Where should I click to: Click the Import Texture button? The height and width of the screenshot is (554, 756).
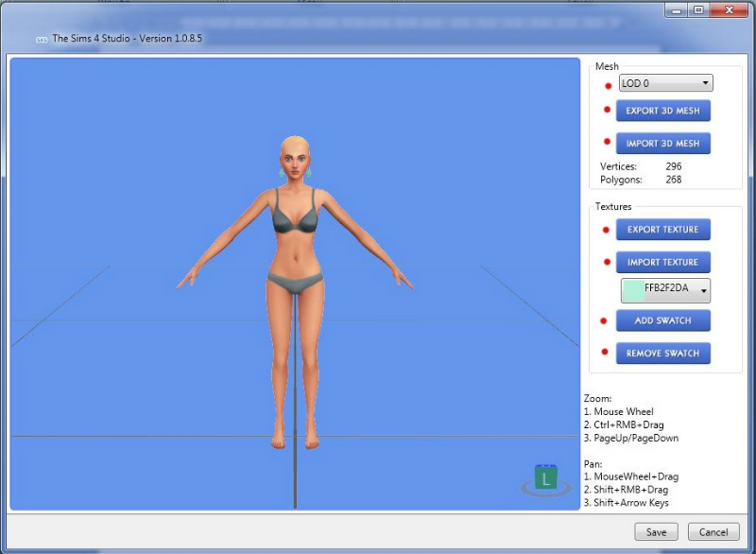pyautogui.click(x=663, y=262)
